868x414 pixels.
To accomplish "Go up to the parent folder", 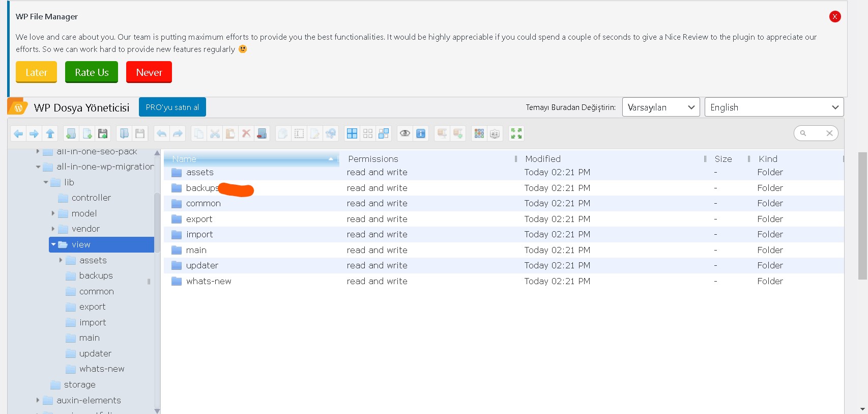I will click(50, 134).
